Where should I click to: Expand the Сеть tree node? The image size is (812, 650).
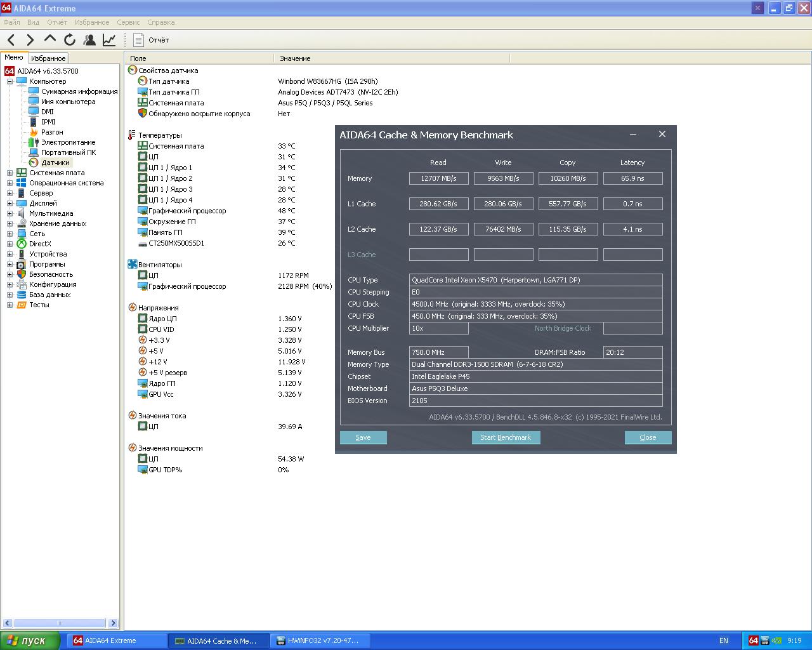(10, 234)
